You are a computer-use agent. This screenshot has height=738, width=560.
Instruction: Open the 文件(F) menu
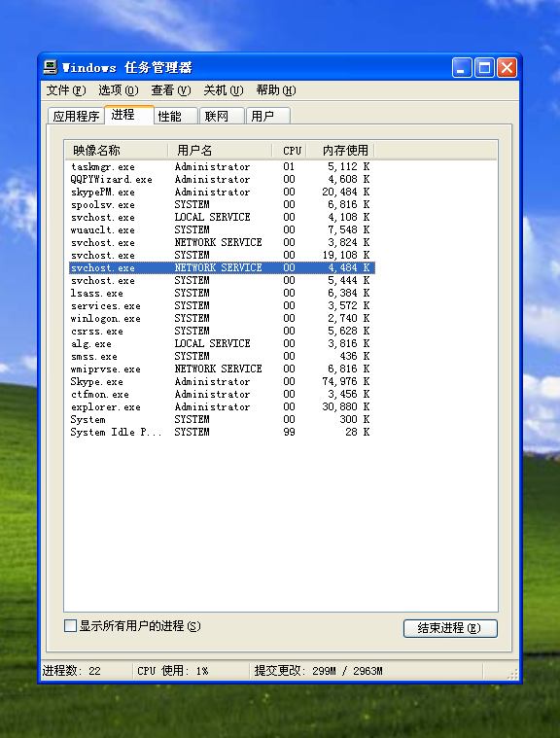pyautogui.click(x=66, y=89)
